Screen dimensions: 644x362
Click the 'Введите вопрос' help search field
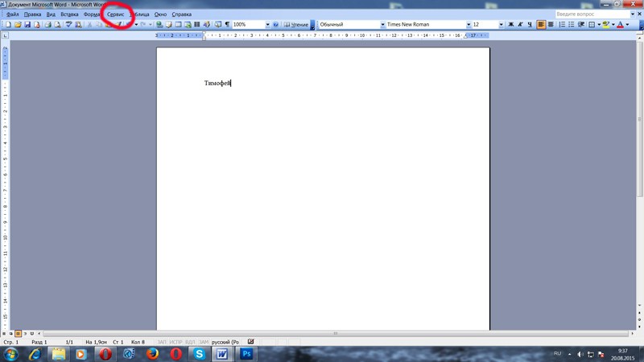pos(590,14)
